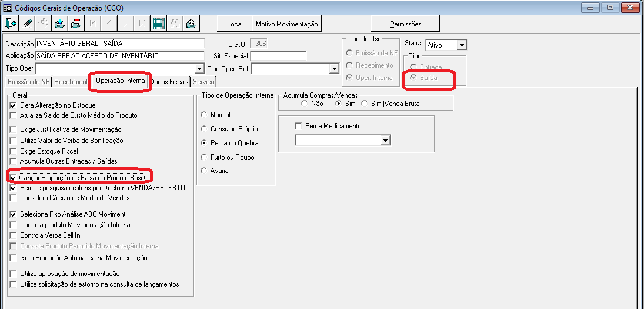644x309 pixels.
Task: Click the Aplicação input field
Action: click(120, 56)
